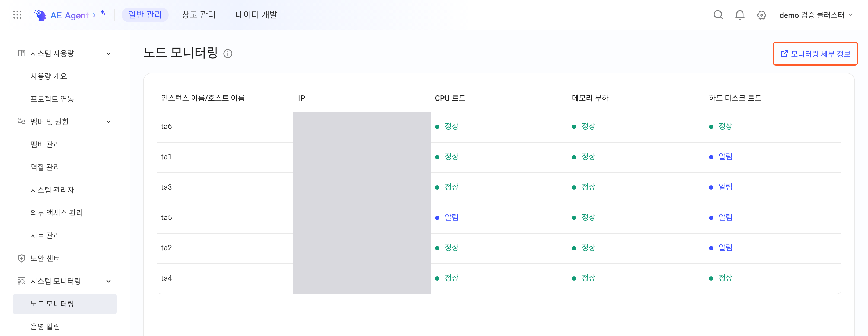Collapse the 시스템 사용량 chevron
868x336 pixels.
point(108,54)
